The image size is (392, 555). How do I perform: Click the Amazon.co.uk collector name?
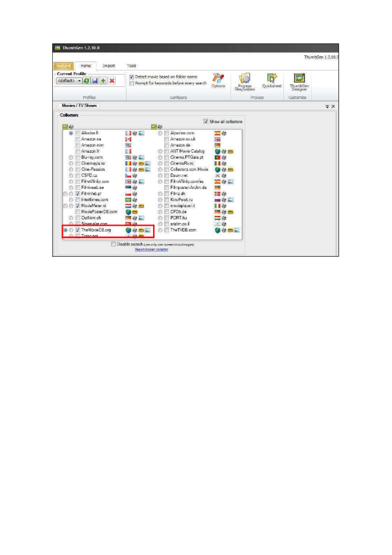tap(183, 139)
